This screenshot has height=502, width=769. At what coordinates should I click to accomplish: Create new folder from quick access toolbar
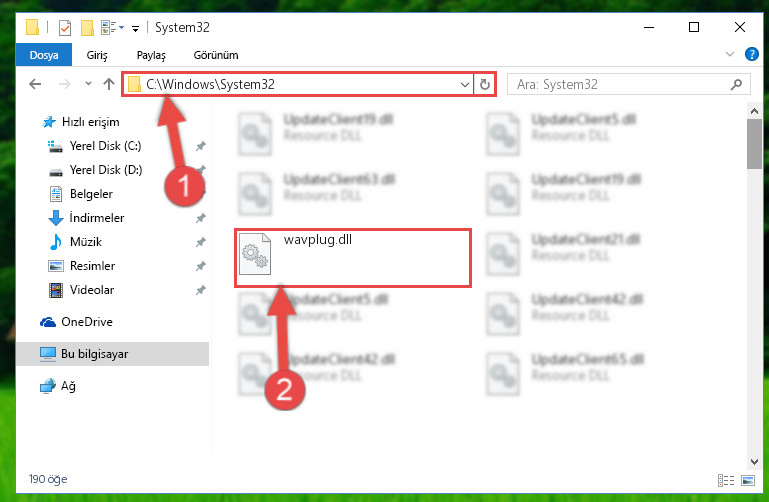(87, 27)
